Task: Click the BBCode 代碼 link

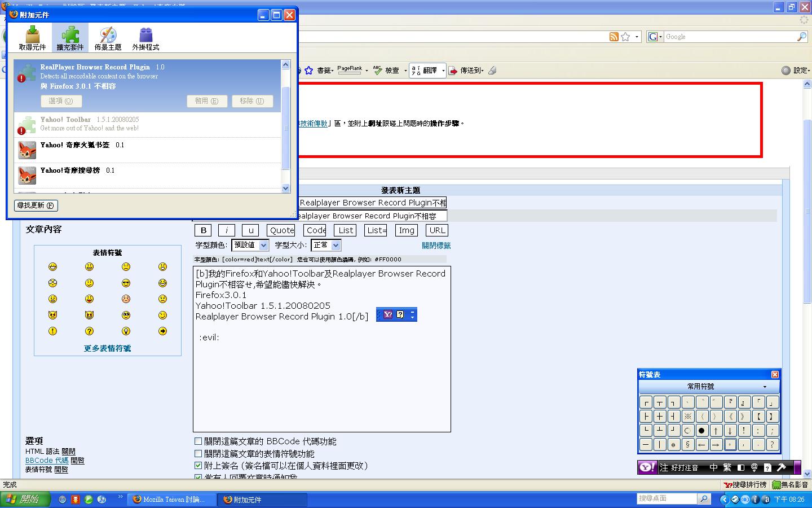Action: (47, 461)
